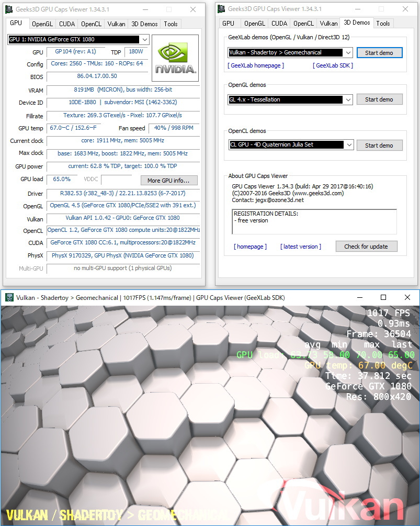420x526 pixels.
Task: Click More GPU info button
Action: (x=168, y=181)
